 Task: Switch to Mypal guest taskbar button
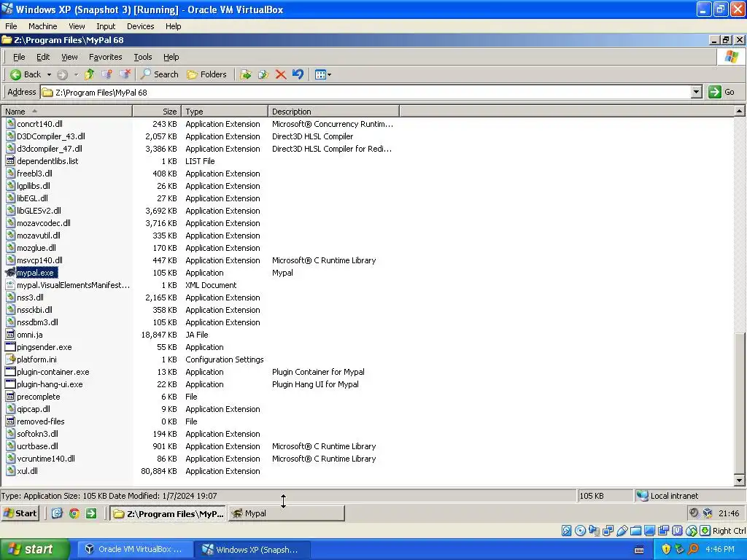pyautogui.click(x=286, y=513)
